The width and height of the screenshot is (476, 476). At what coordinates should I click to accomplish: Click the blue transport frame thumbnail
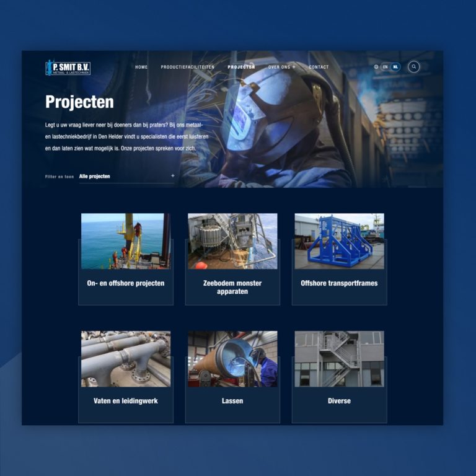[339, 241]
